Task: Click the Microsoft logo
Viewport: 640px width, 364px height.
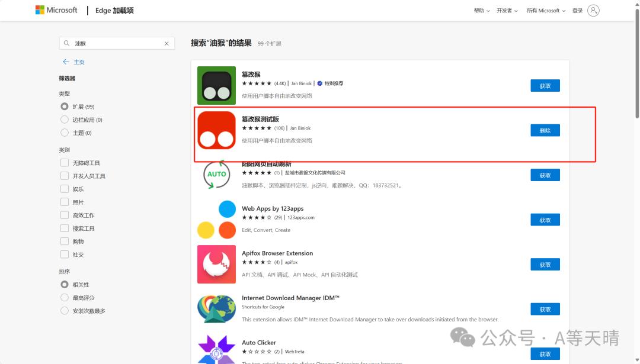Action: (x=56, y=10)
